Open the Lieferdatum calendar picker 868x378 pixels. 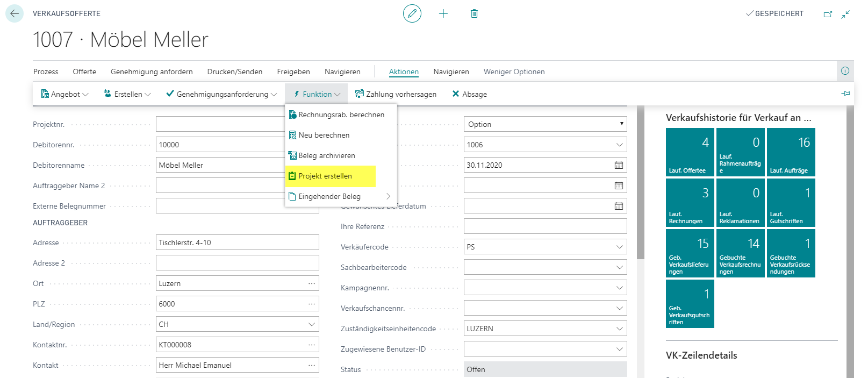(x=619, y=206)
